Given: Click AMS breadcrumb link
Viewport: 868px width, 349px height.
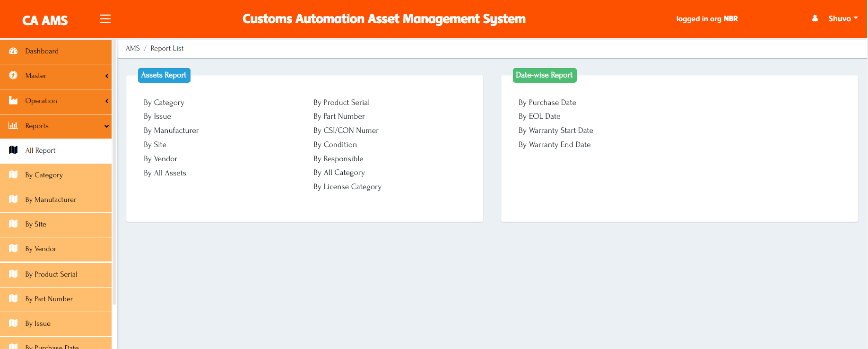Looking at the screenshot, I should [x=133, y=48].
